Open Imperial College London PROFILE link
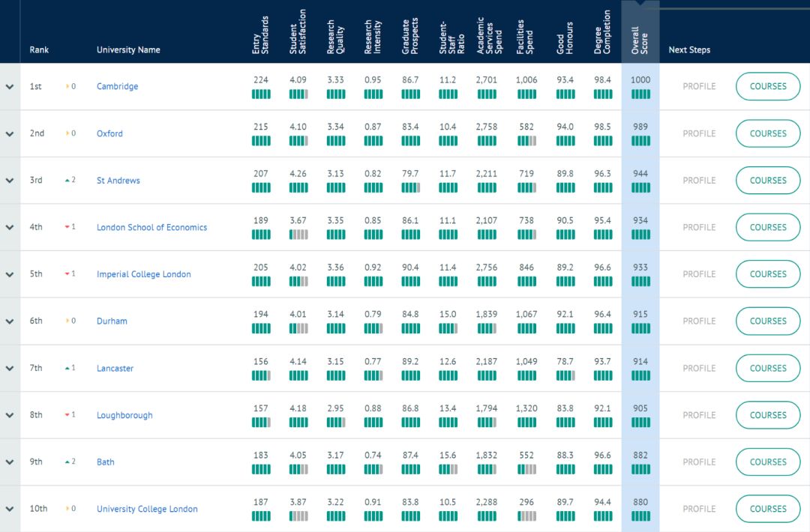 click(x=699, y=274)
